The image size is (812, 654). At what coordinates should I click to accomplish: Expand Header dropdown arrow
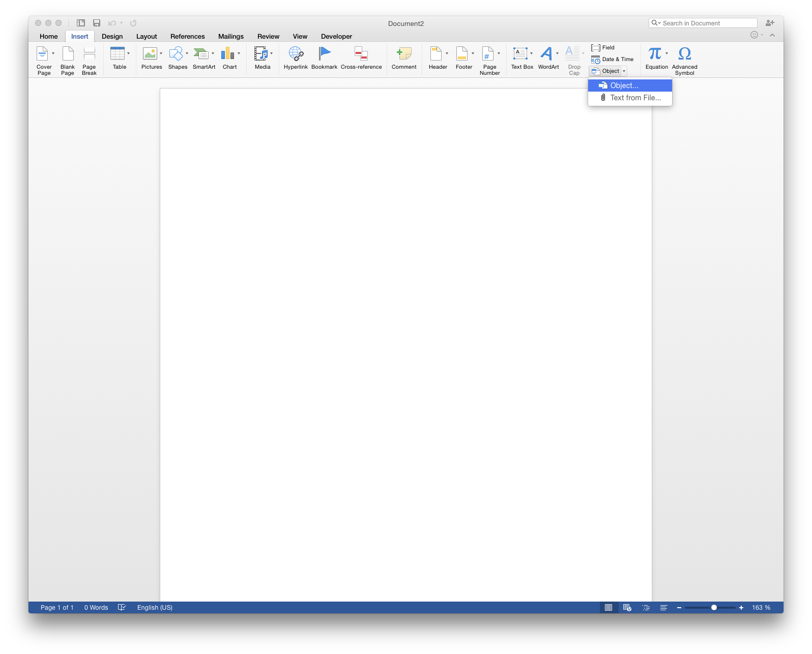pyautogui.click(x=447, y=53)
